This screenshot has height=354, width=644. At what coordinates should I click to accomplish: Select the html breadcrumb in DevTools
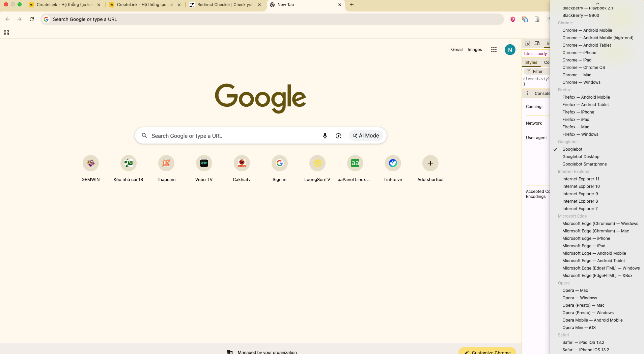point(528,54)
